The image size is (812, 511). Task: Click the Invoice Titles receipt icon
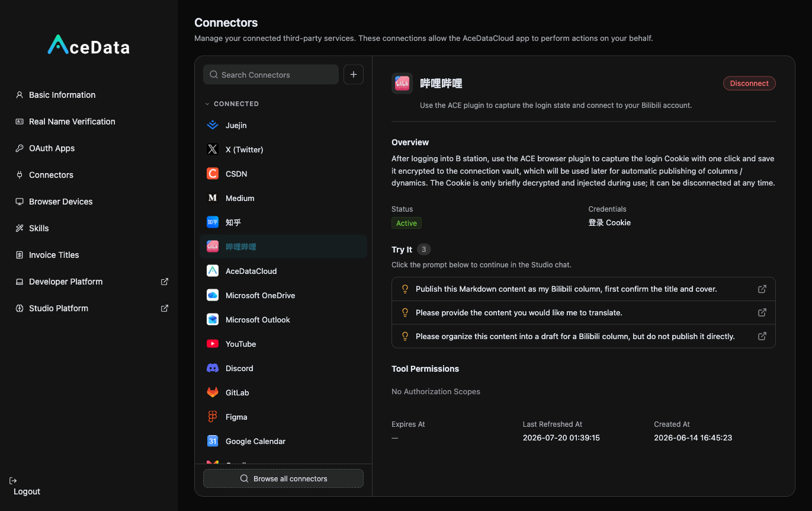point(20,255)
